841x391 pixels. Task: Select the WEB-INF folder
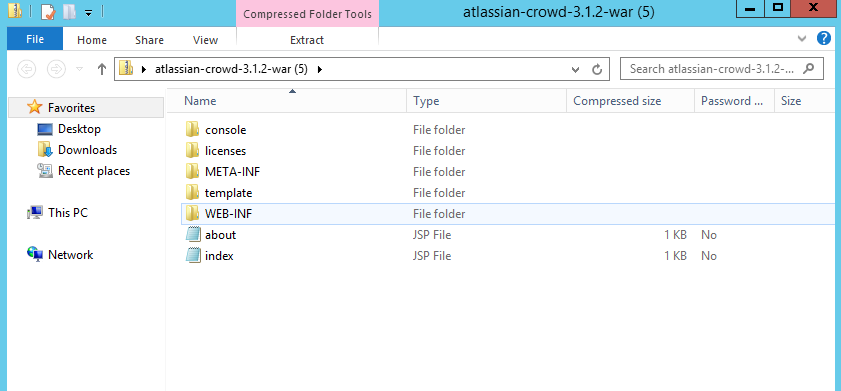pos(228,214)
